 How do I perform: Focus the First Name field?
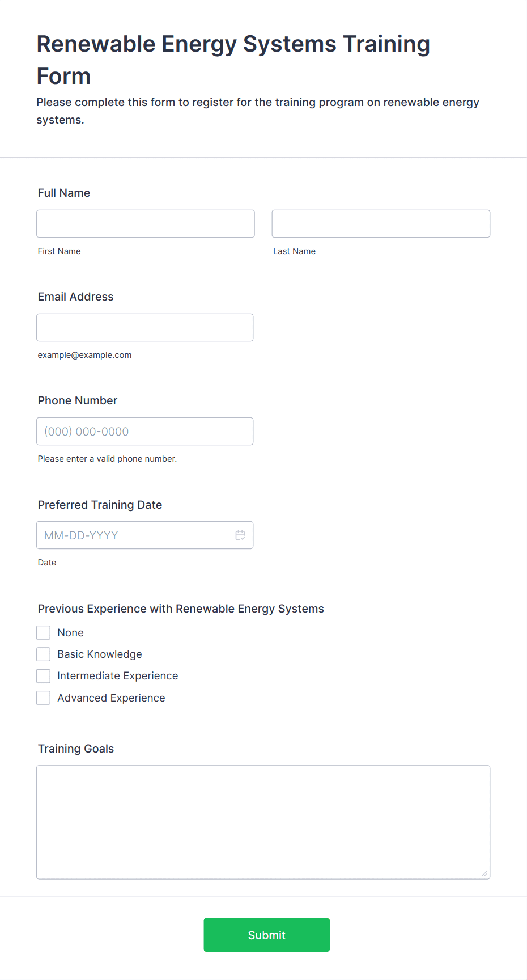[146, 223]
